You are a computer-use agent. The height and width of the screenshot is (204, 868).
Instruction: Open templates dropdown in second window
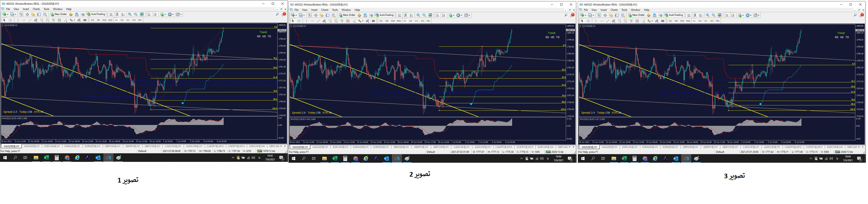468,15
